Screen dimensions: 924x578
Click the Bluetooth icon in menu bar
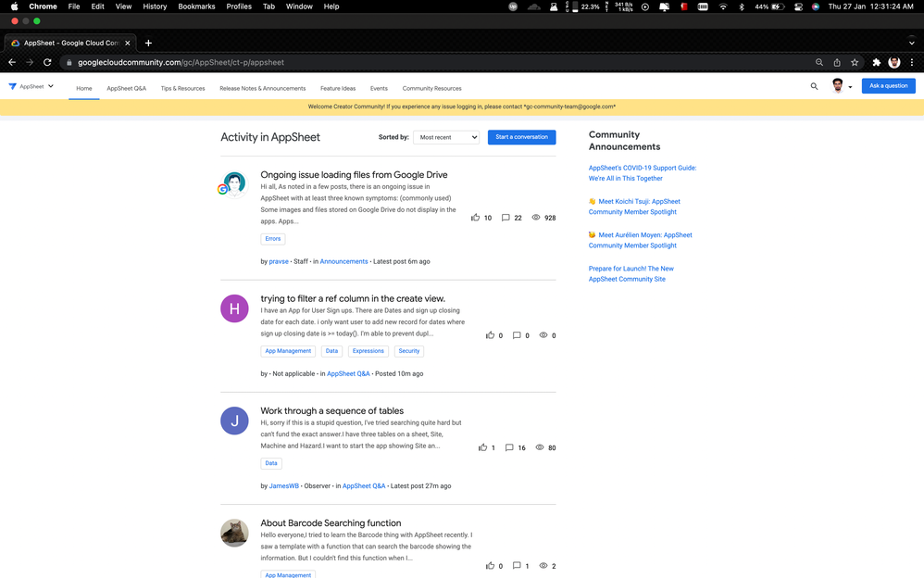(742, 6)
